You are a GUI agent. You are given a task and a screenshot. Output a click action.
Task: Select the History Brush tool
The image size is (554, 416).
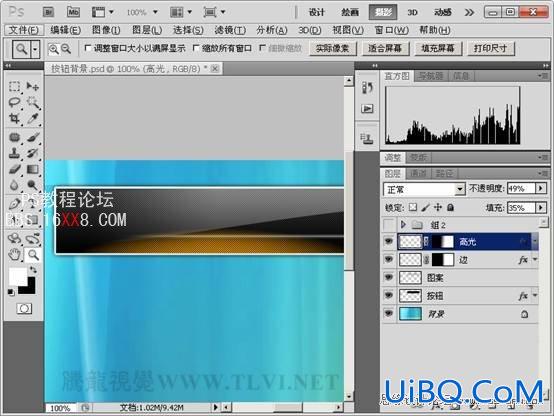coord(33,153)
